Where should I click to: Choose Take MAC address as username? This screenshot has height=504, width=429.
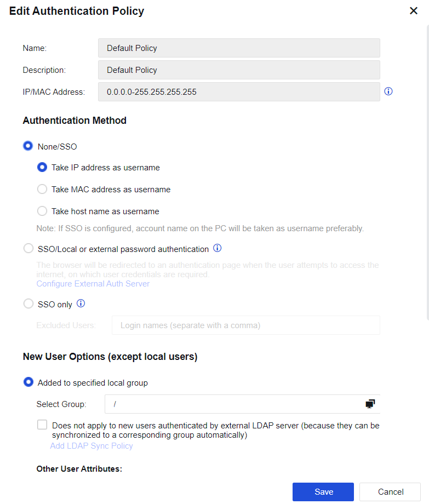[x=42, y=189]
